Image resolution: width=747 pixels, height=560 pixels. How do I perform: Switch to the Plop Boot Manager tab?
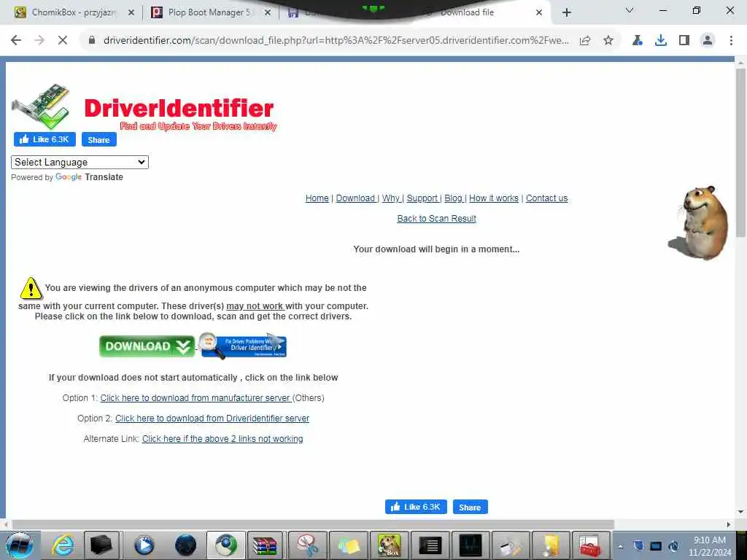click(209, 12)
